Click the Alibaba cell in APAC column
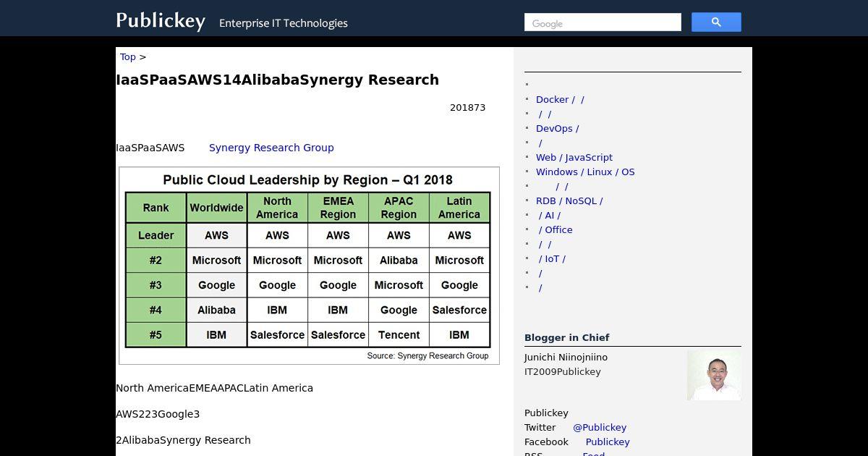The height and width of the screenshot is (456, 868). tap(399, 260)
